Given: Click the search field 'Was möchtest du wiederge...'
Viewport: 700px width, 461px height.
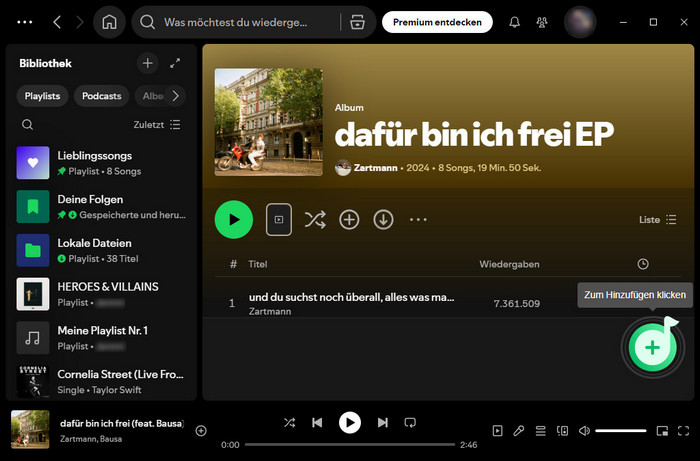Looking at the screenshot, I should [235, 22].
